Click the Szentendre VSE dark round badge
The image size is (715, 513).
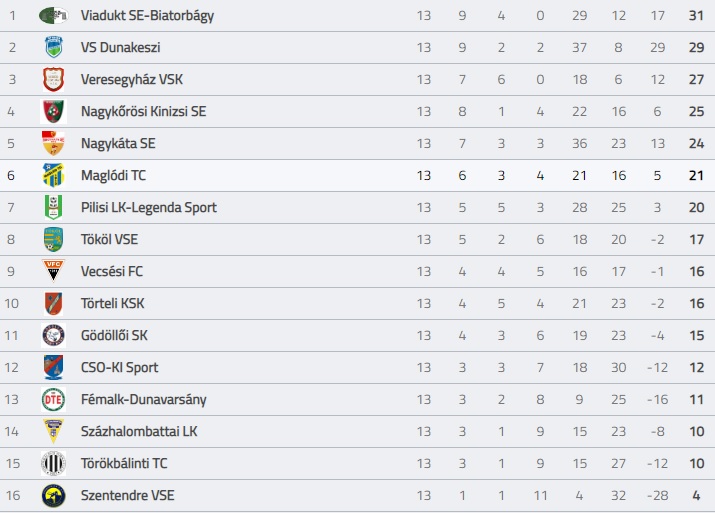(x=53, y=496)
